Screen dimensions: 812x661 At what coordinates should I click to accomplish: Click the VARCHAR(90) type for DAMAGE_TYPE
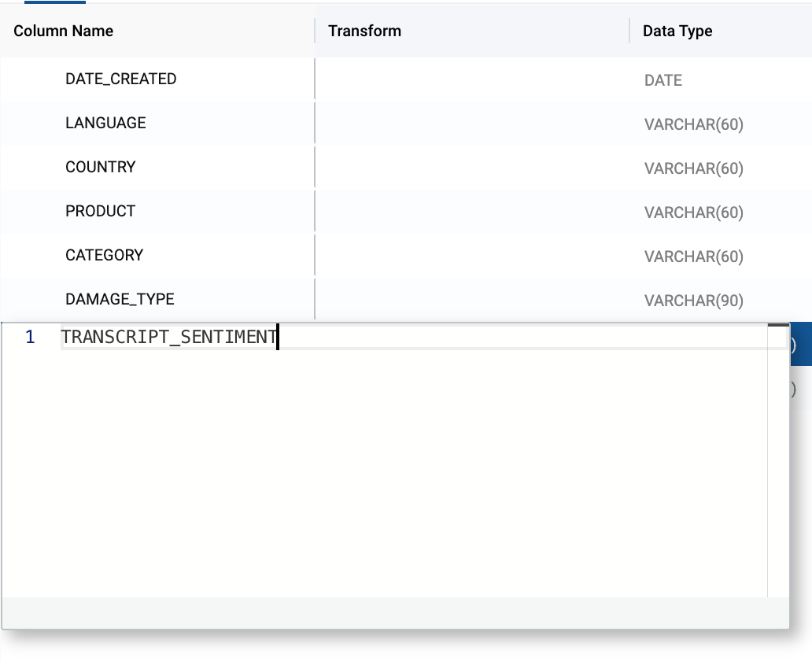click(694, 301)
